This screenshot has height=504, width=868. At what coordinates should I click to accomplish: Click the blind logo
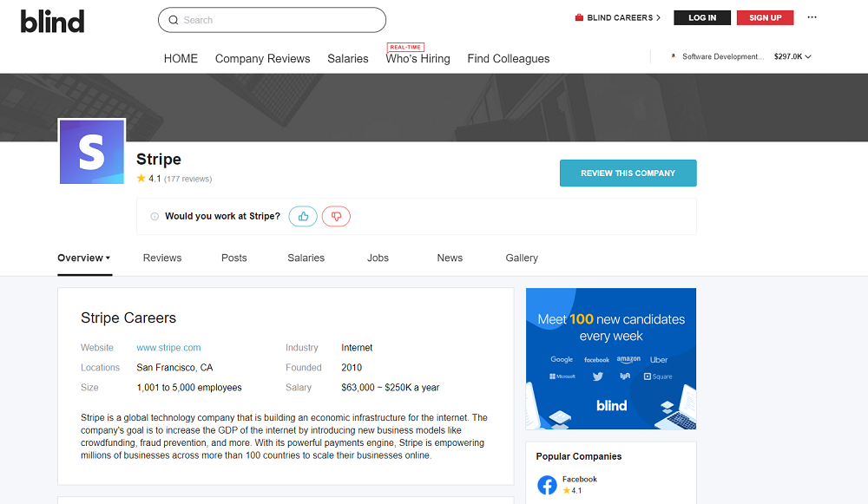pyautogui.click(x=53, y=22)
